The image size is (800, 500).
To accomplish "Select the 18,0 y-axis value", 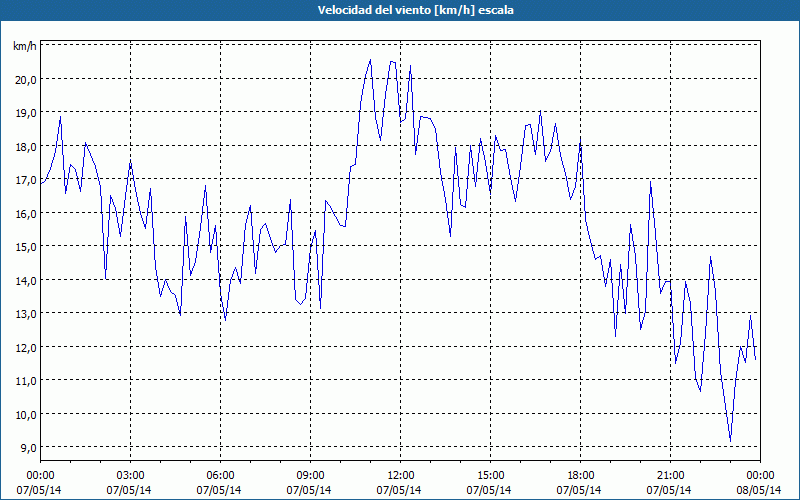I will tap(26, 147).
